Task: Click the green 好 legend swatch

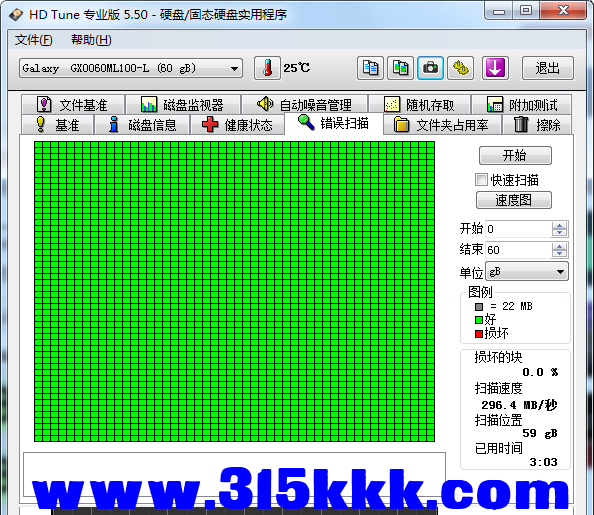Action: point(479,320)
